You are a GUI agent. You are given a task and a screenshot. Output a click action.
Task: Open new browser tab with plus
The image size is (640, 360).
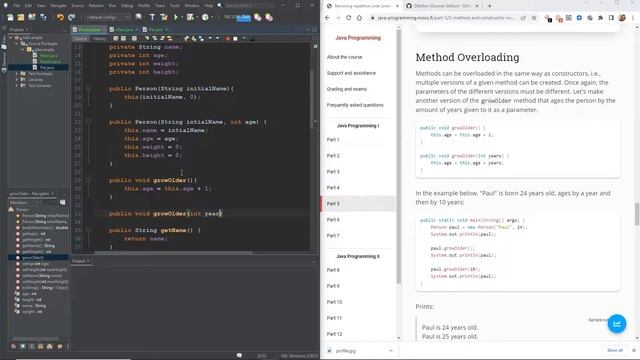489,6
